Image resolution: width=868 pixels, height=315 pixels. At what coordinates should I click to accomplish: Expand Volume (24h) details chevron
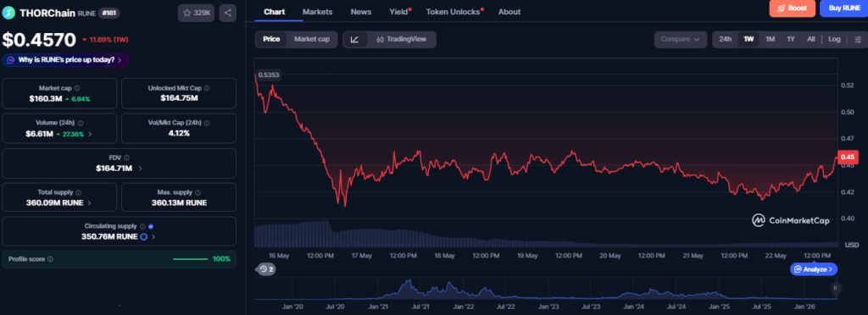point(90,134)
